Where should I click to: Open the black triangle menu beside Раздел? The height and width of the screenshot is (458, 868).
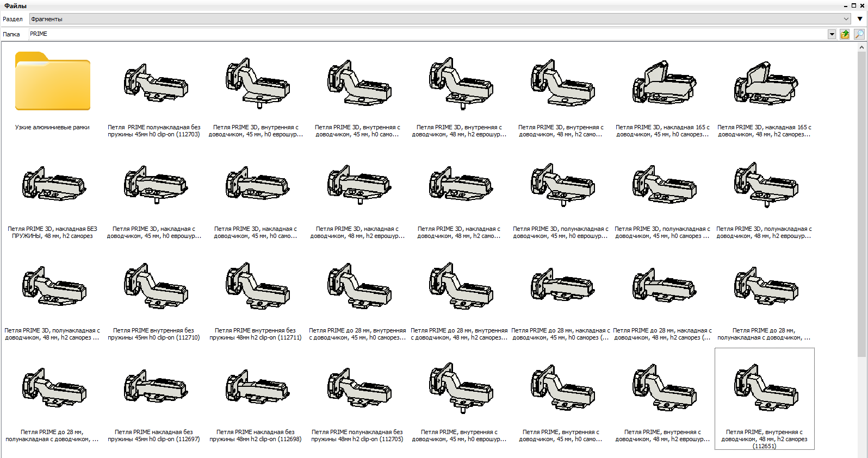[x=860, y=19]
